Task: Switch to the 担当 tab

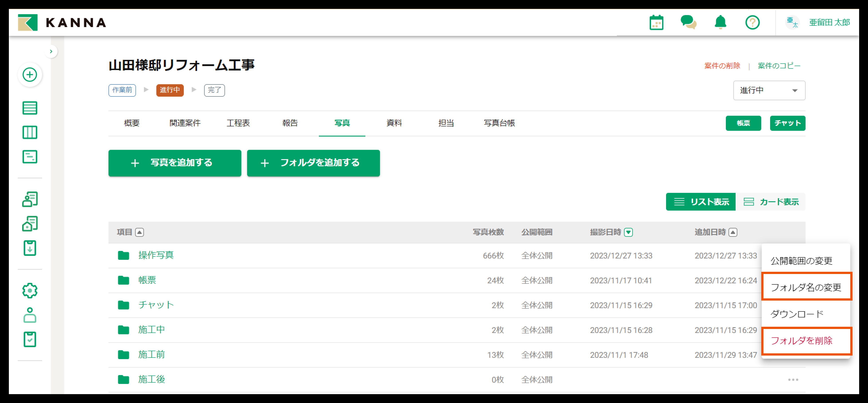Action: point(446,123)
